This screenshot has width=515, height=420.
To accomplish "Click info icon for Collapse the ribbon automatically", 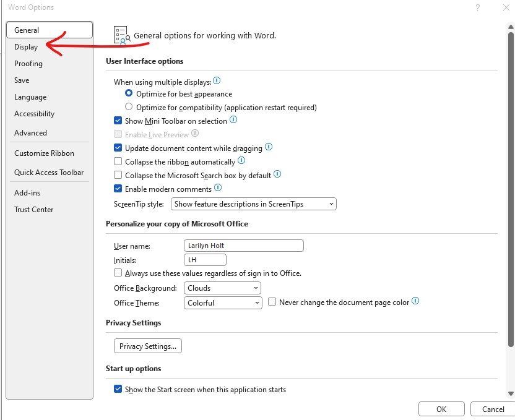I will (241, 160).
